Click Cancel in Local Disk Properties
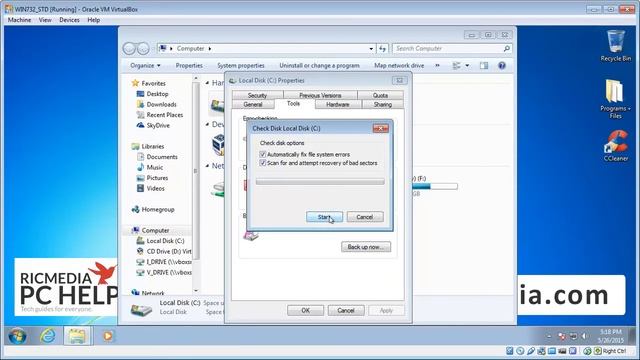The height and width of the screenshot is (360, 640). click(x=346, y=311)
